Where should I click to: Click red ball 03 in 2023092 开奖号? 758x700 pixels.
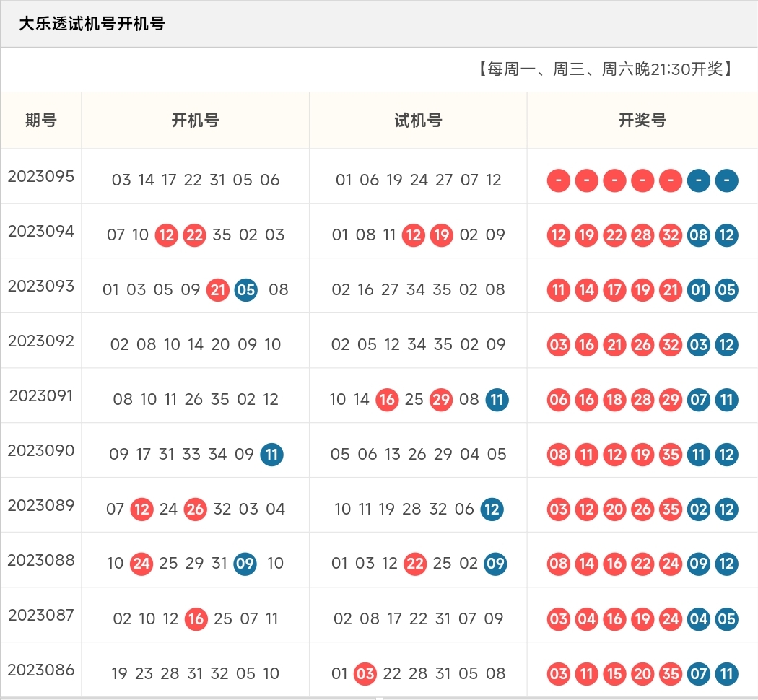click(558, 345)
